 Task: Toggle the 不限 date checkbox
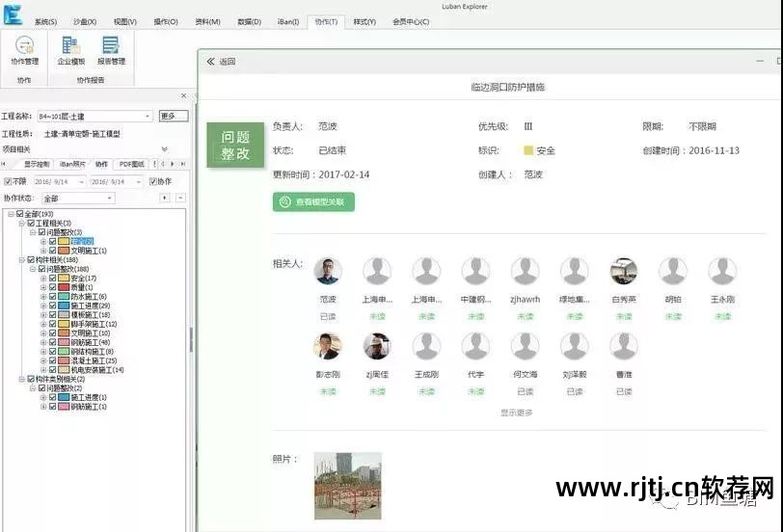[x=9, y=181]
